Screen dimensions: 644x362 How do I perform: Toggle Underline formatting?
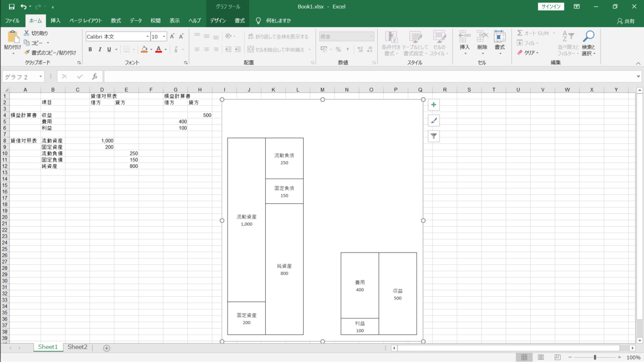click(x=109, y=49)
